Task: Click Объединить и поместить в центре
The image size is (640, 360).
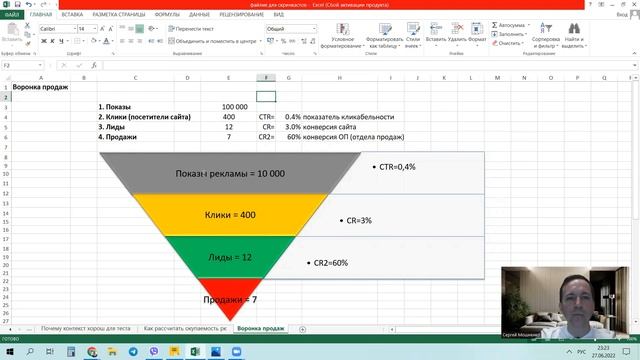Action: [212, 41]
